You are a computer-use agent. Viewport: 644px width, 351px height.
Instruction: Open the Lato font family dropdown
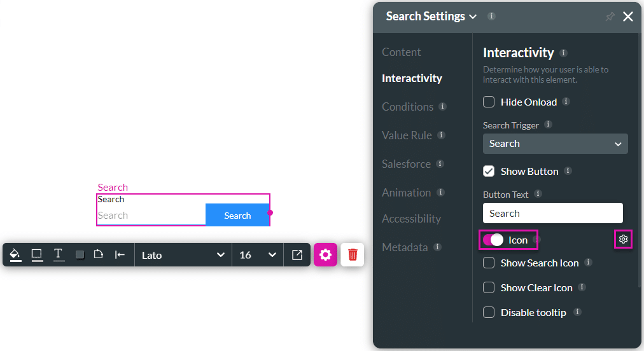pyautogui.click(x=183, y=255)
